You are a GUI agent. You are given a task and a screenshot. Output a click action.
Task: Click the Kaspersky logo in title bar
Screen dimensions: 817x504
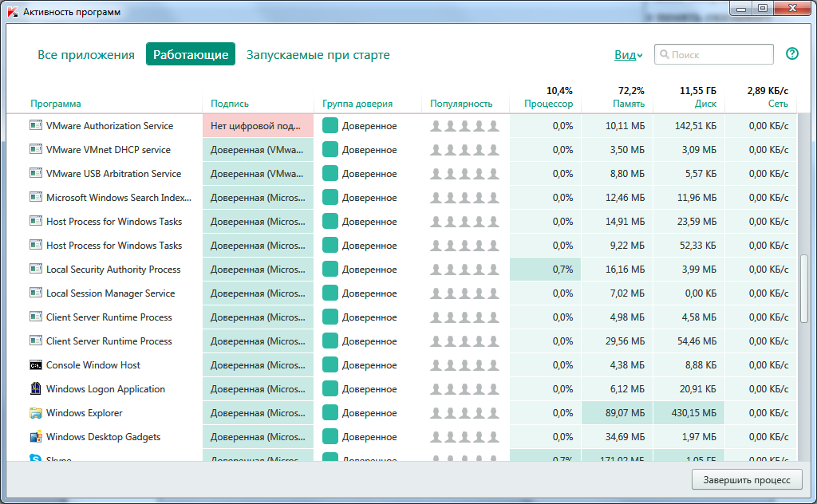(x=11, y=12)
